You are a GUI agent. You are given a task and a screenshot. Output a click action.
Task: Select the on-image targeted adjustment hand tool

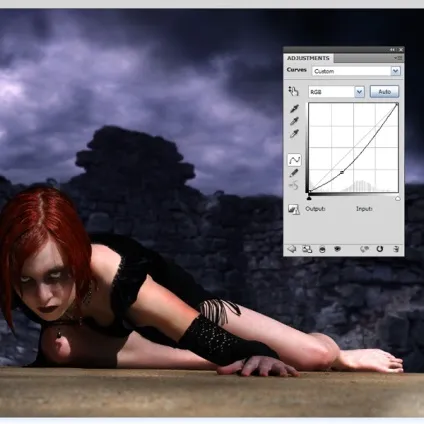click(293, 91)
